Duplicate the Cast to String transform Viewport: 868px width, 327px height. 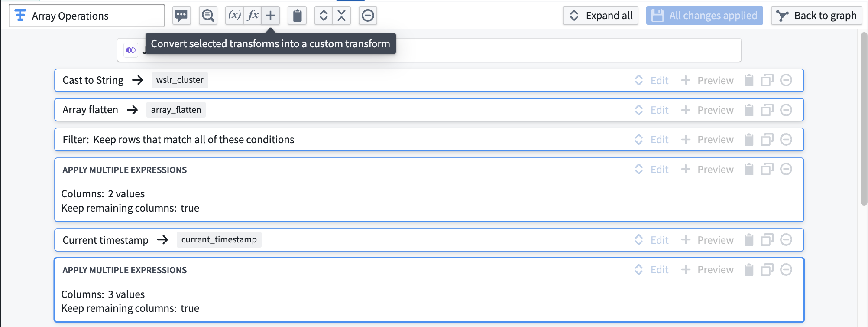coord(767,80)
